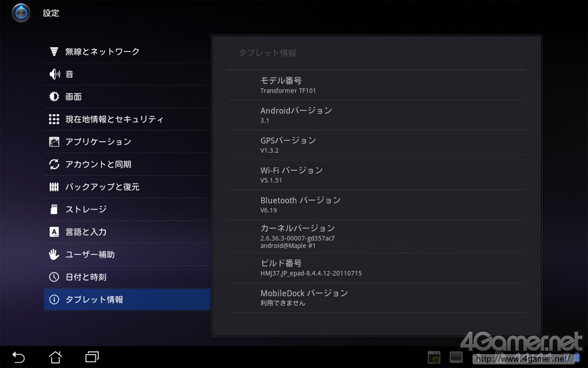This screenshot has width=588, height=368.
Task: Open 音 sound settings
Action: tap(127, 74)
